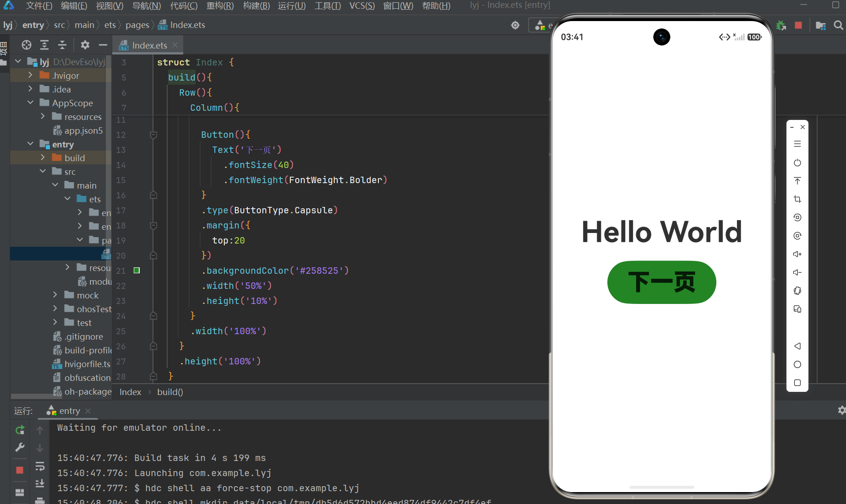Click the target locator icon in toolbar

(x=515, y=25)
